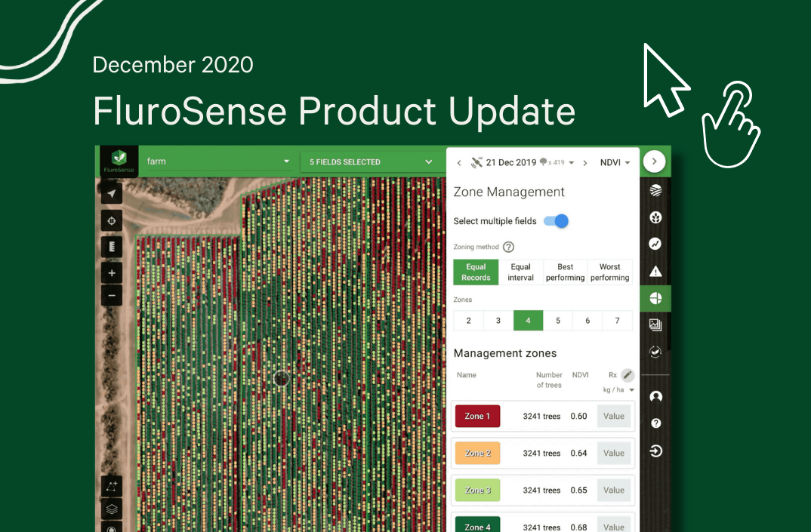The width and height of the screenshot is (811, 532).
Task: Click the logout sidebar icon
Action: pos(656,451)
